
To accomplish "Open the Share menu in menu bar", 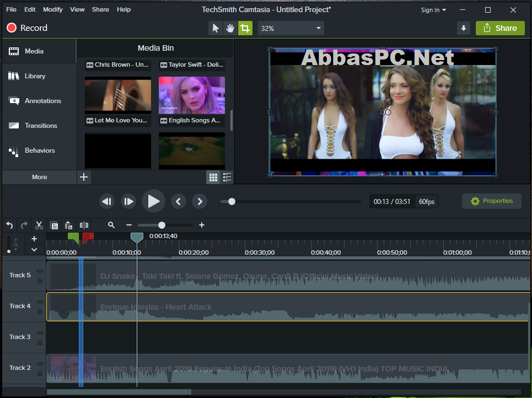I will [100, 9].
